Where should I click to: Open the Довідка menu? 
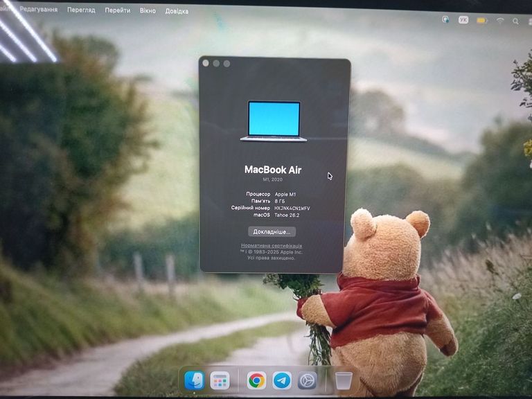(x=177, y=11)
